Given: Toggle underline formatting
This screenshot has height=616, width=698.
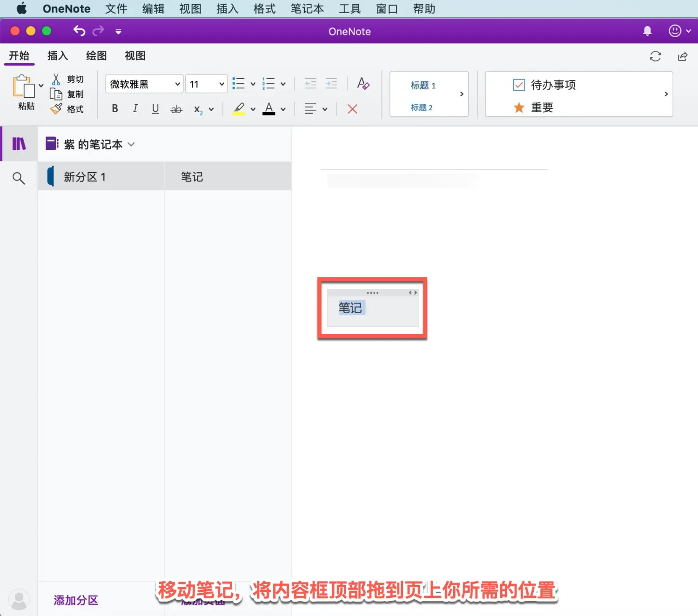Looking at the screenshot, I should (x=155, y=108).
